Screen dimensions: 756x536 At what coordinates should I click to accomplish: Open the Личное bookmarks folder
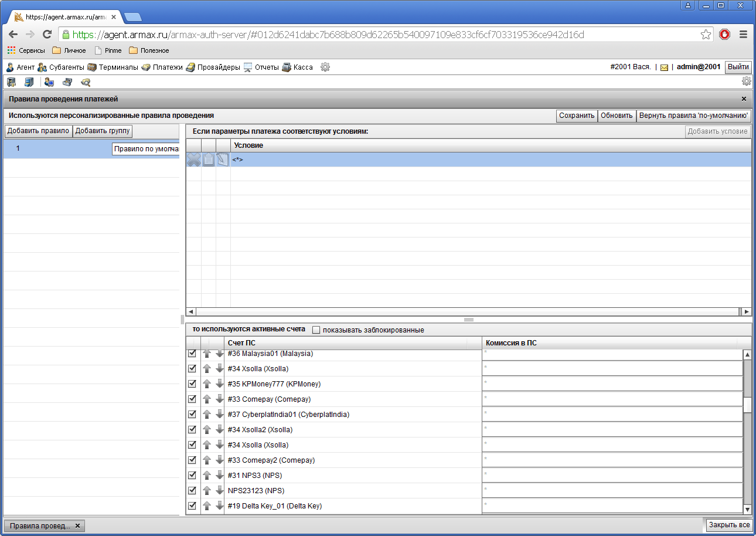[69, 50]
